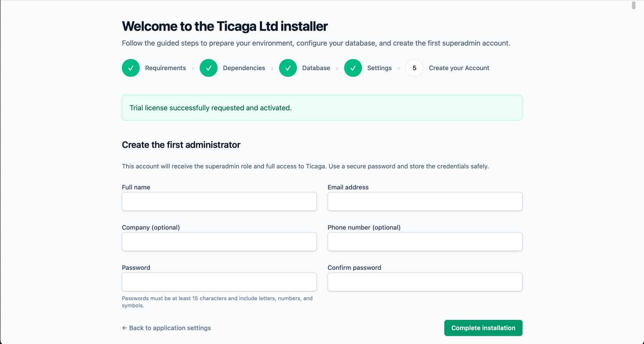Focus the Full name input field

tap(219, 201)
